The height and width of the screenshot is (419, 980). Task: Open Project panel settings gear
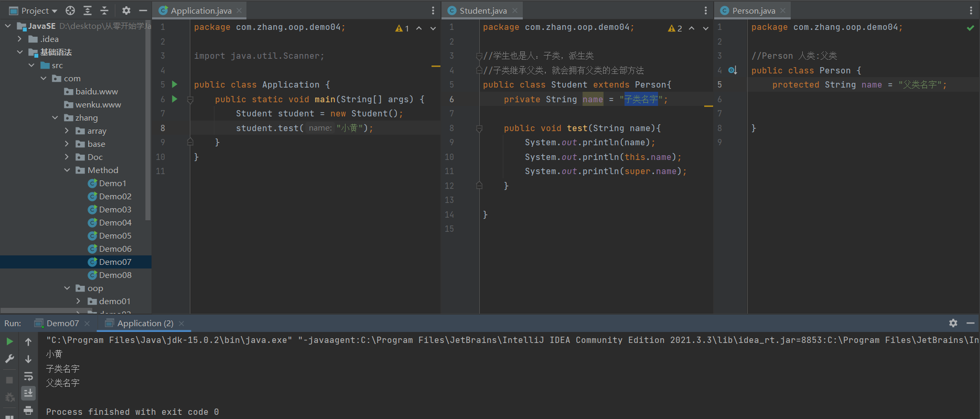click(x=126, y=10)
